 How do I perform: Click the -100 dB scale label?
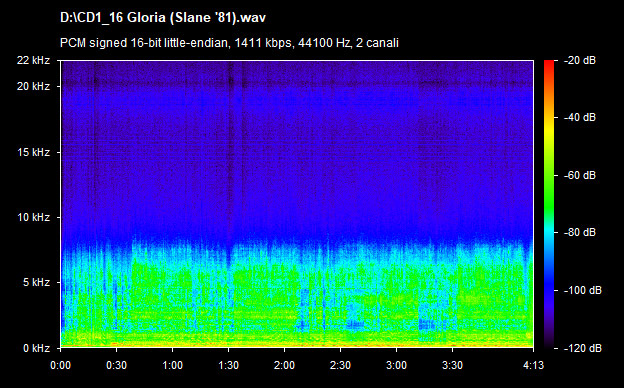coord(583,291)
